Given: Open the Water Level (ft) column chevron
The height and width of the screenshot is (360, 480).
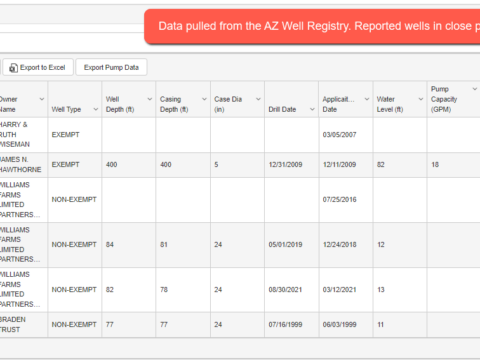Looking at the screenshot, I should tap(421, 99).
